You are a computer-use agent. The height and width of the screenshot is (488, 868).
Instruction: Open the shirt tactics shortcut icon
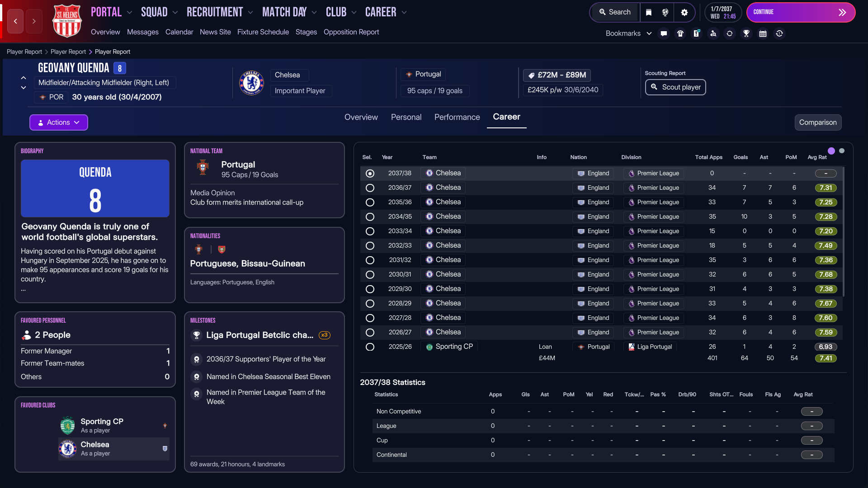(680, 33)
